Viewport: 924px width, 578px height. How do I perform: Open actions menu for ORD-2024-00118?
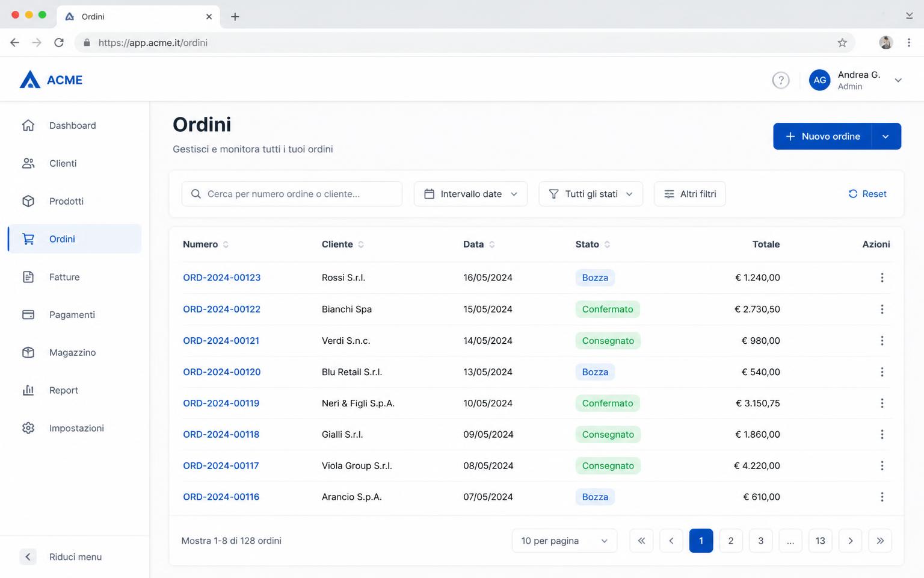pyautogui.click(x=882, y=434)
